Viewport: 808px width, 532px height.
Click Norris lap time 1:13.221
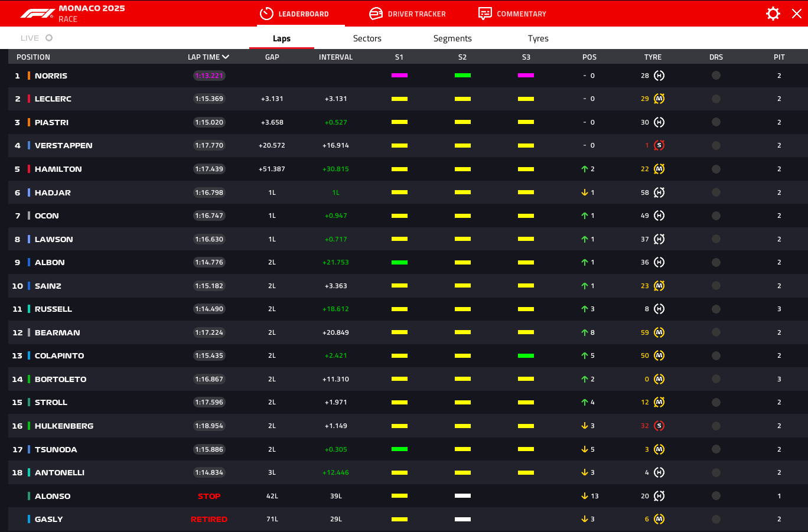pos(209,76)
